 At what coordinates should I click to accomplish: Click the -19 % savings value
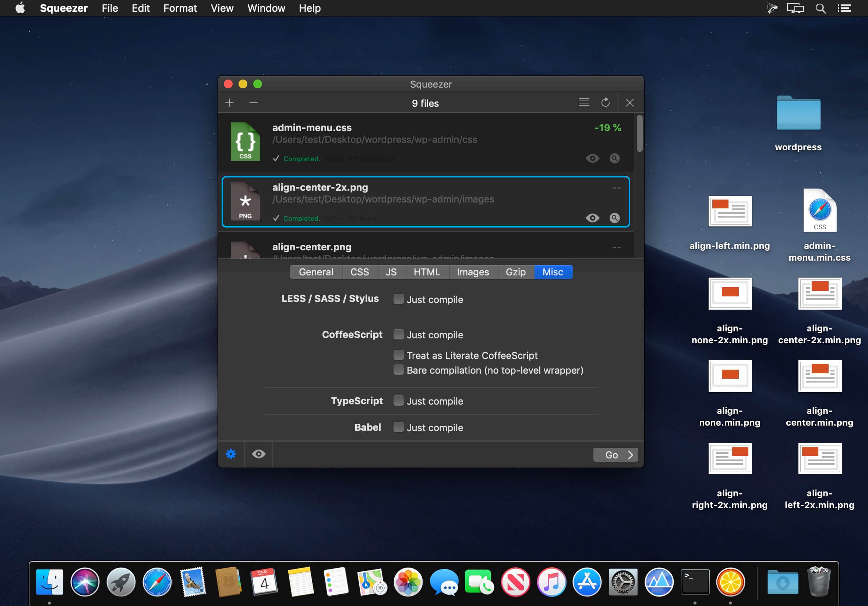click(x=608, y=128)
